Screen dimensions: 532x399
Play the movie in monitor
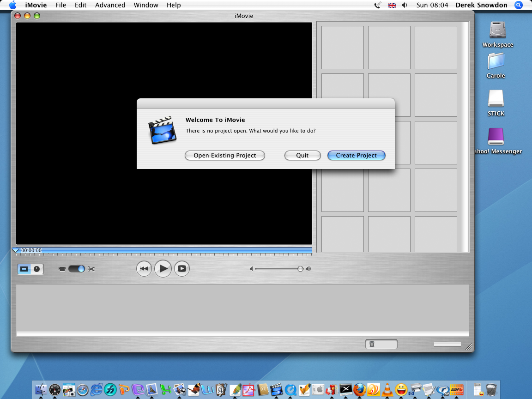point(163,269)
